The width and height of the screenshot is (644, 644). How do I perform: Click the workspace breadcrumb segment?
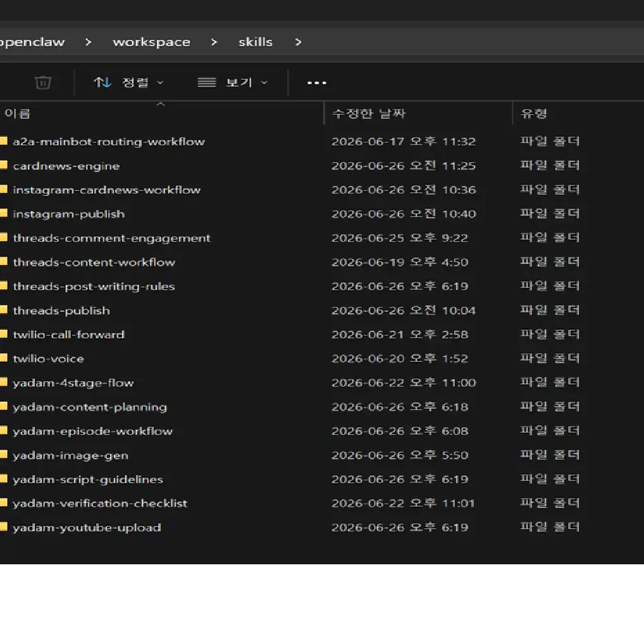point(152,42)
